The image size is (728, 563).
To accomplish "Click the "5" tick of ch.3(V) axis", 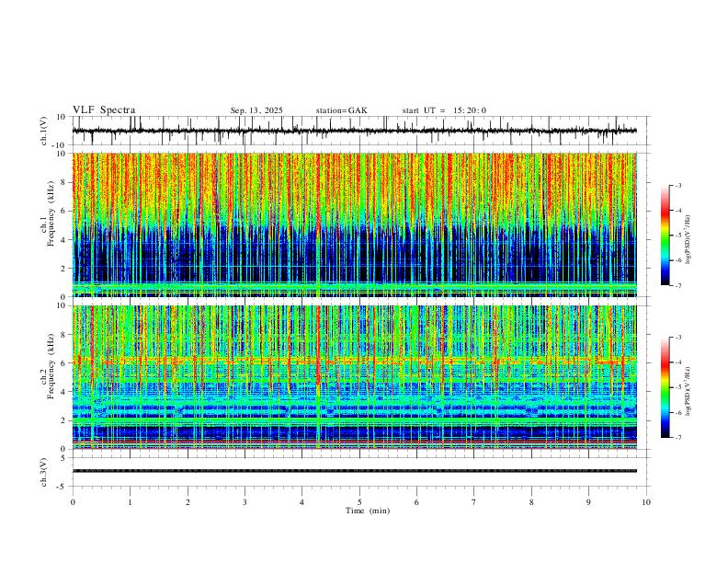I will [64, 458].
